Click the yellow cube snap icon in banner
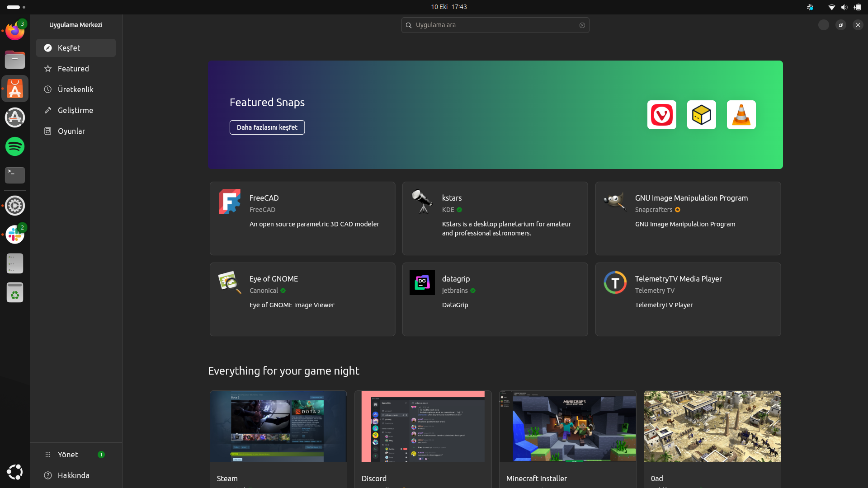The height and width of the screenshot is (488, 868). [701, 115]
